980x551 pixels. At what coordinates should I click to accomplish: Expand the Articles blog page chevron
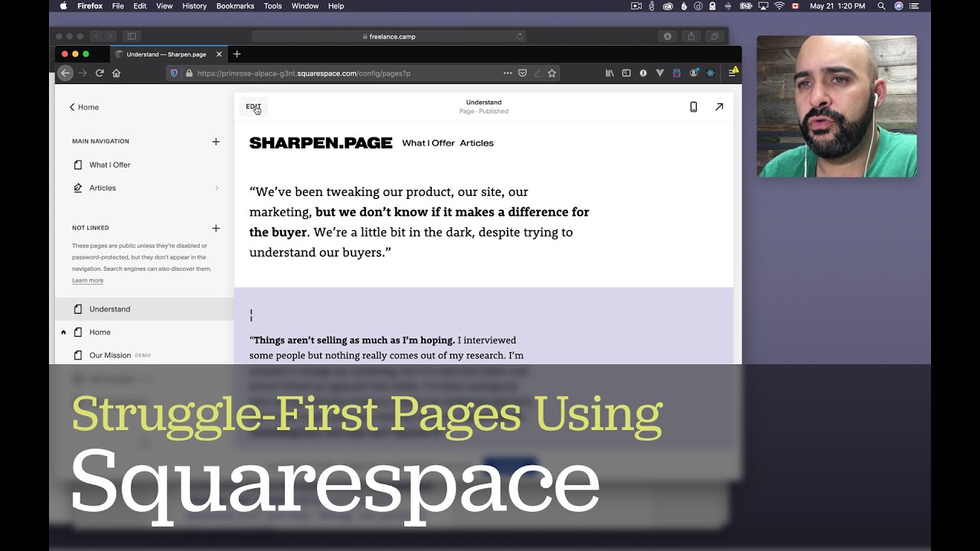(217, 188)
